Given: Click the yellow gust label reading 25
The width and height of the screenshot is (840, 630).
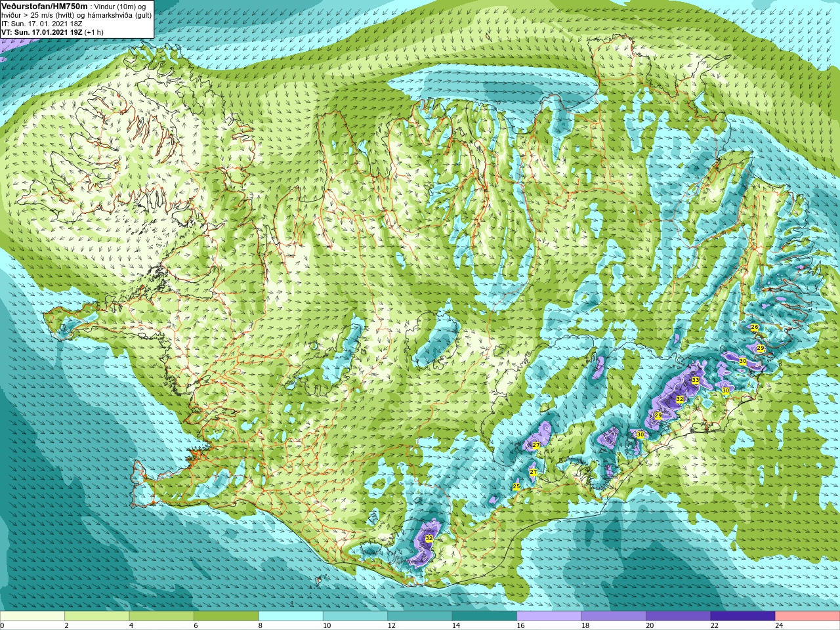Looking at the screenshot, I should (516, 486).
